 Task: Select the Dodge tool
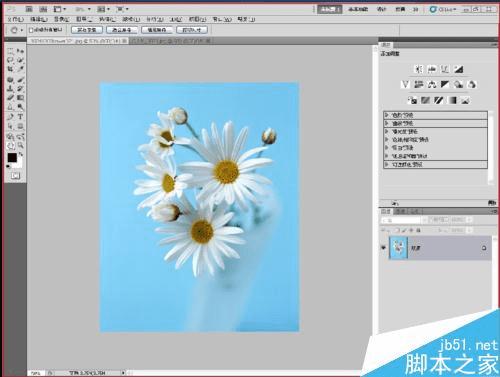pos(20,107)
